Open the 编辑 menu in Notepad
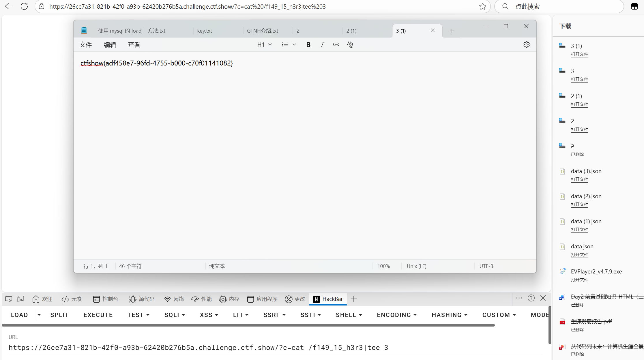This screenshot has width=644, height=360. point(110,45)
